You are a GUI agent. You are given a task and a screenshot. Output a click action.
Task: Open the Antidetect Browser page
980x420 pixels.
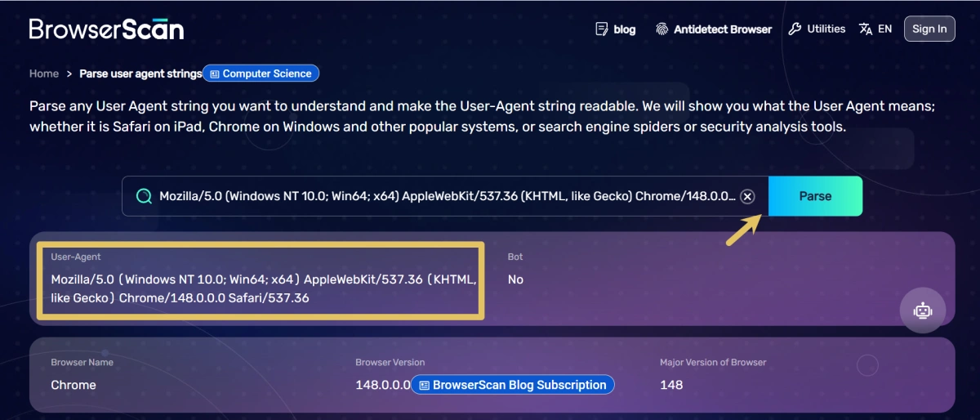point(714,29)
